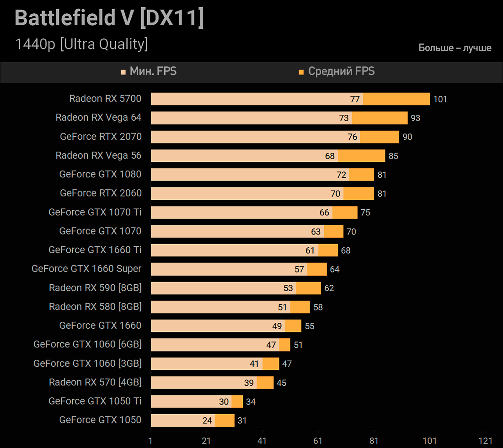Select the 'GeForce GTX 1660 Ti' label
Image resolution: width=503 pixels, height=448 pixels.
pos(95,250)
